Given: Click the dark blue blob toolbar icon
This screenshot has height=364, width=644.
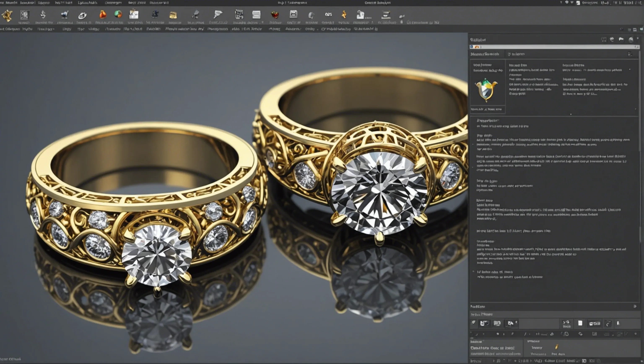Looking at the screenshot, I should pyautogui.click(x=155, y=14).
